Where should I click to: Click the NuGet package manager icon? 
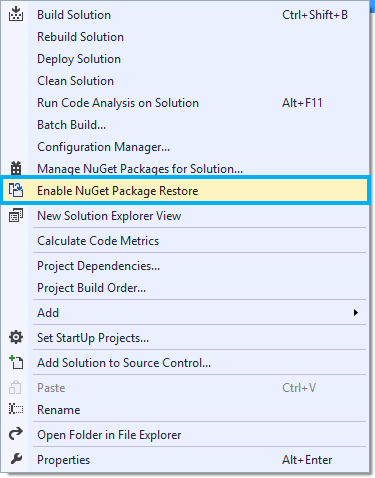point(16,168)
